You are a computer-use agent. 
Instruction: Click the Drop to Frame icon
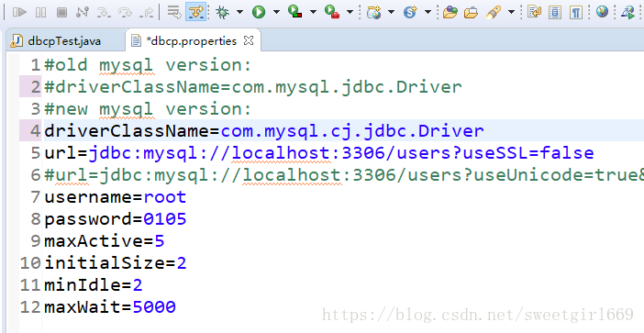pos(174,12)
